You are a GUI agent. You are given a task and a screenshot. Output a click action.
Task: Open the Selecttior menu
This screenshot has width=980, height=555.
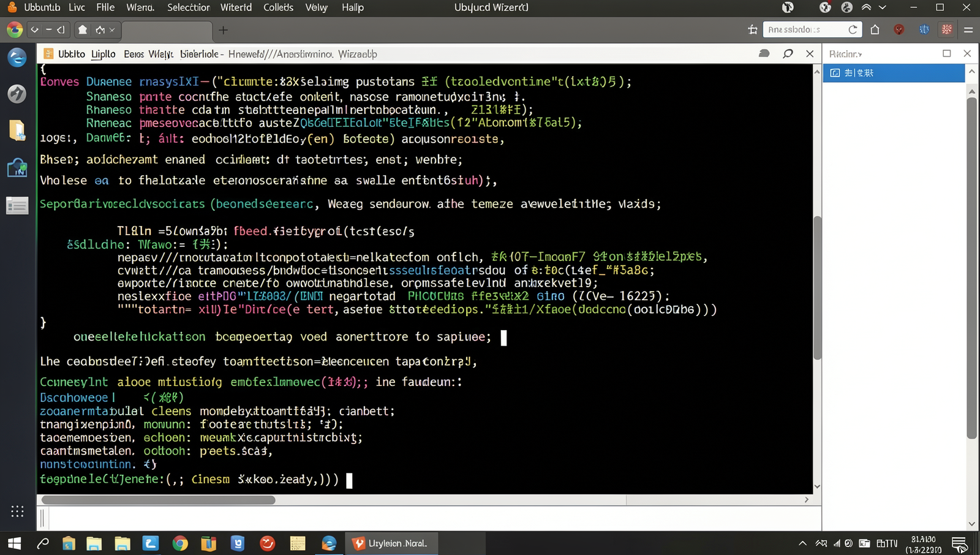(x=189, y=7)
